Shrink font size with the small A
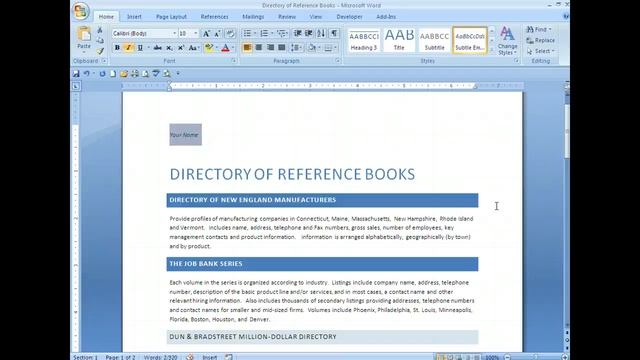This screenshot has width=640, height=360. click(x=218, y=33)
